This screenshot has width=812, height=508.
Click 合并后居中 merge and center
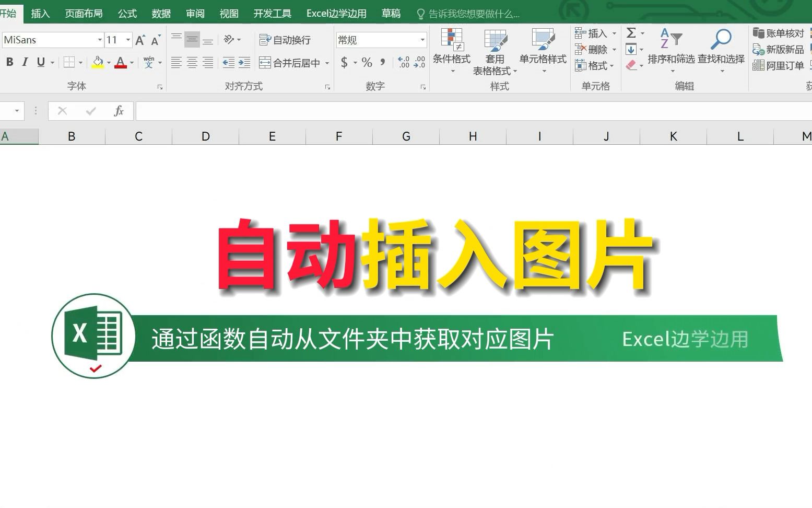pyautogui.click(x=290, y=63)
